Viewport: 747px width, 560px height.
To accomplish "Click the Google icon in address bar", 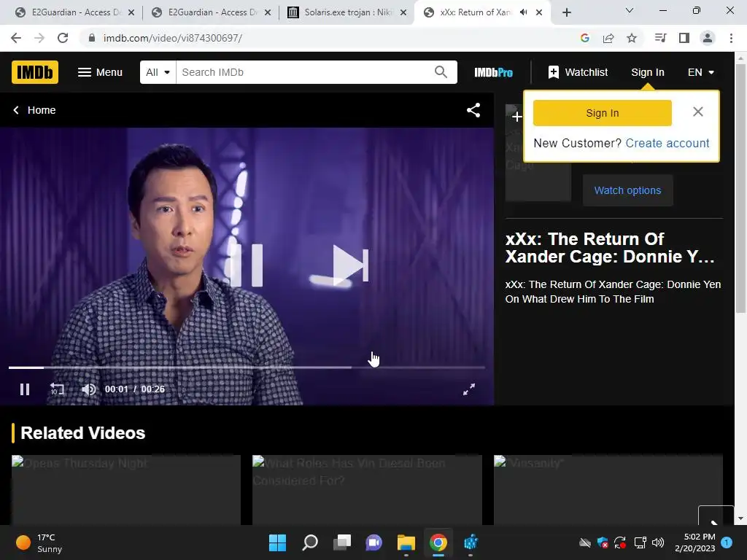I will (x=585, y=38).
